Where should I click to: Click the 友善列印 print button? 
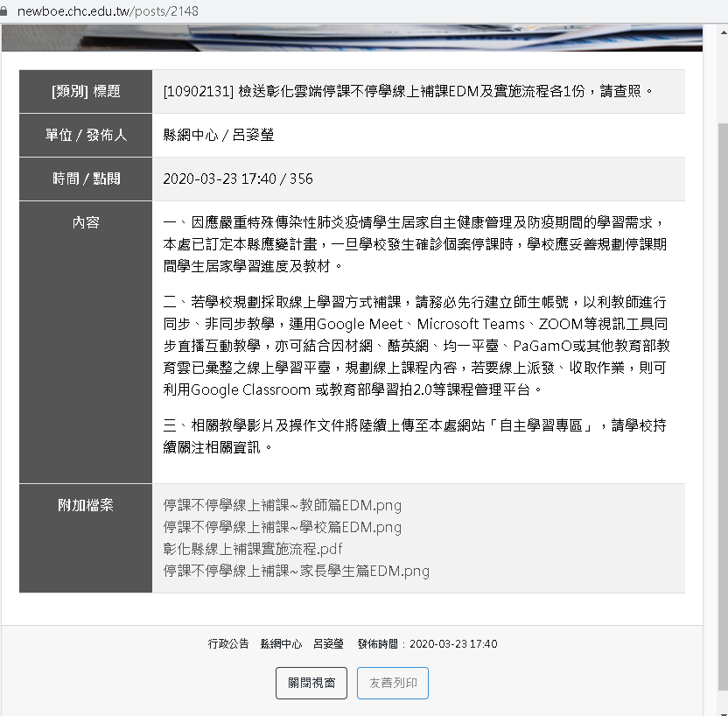[393, 683]
